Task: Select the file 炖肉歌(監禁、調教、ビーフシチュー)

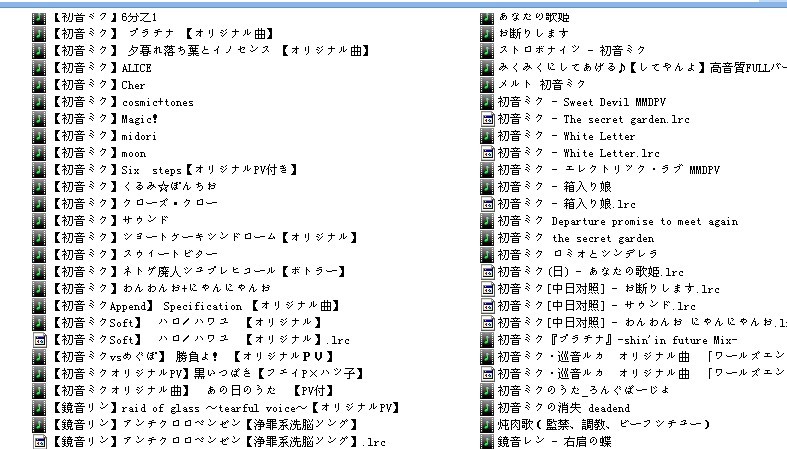Action: 604,424
